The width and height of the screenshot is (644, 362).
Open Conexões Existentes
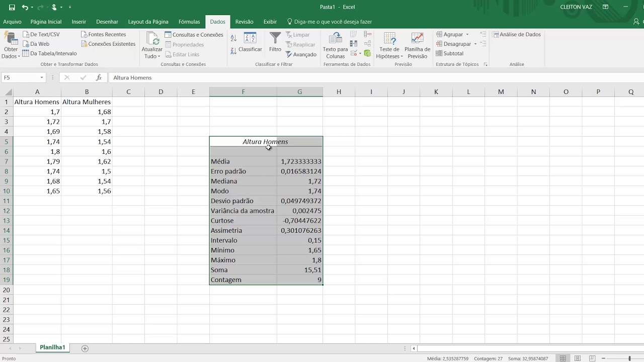(108, 44)
